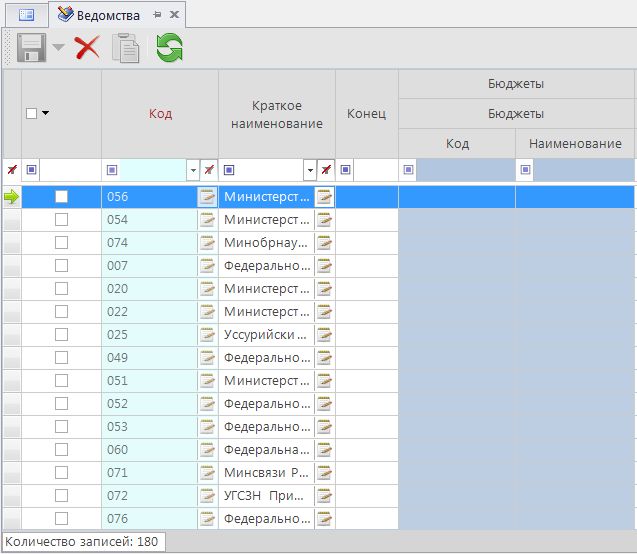The width and height of the screenshot is (637, 554).
Task: Click the pin icon on Ведомства tab
Action: pyautogui.click(x=157, y=15)
